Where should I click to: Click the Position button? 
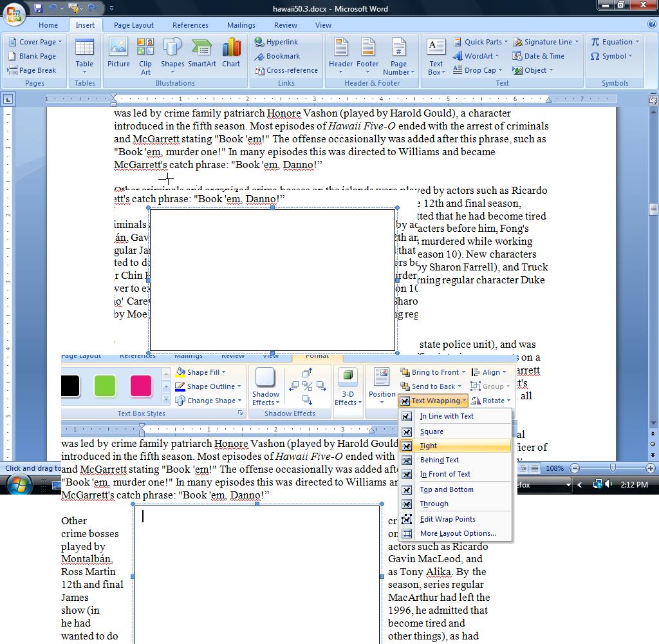click(x=382, y=386)
